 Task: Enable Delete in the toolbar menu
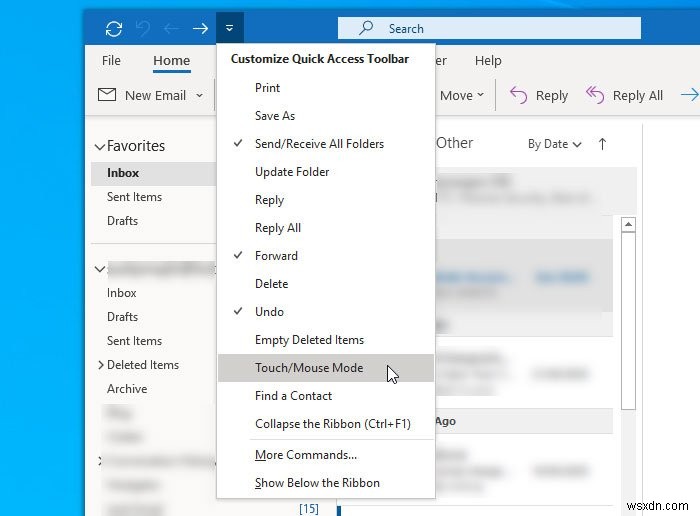click(326, 284)
